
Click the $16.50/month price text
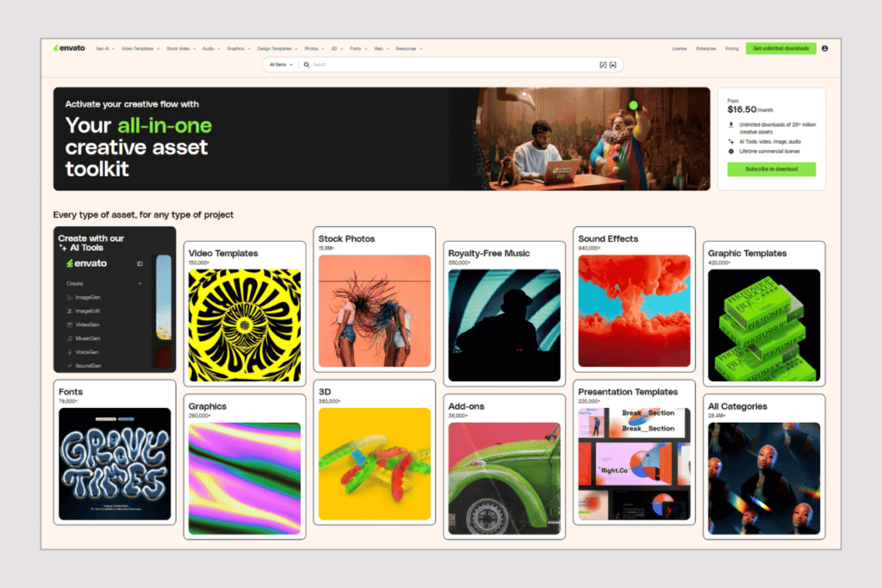(x=750, y=109)
